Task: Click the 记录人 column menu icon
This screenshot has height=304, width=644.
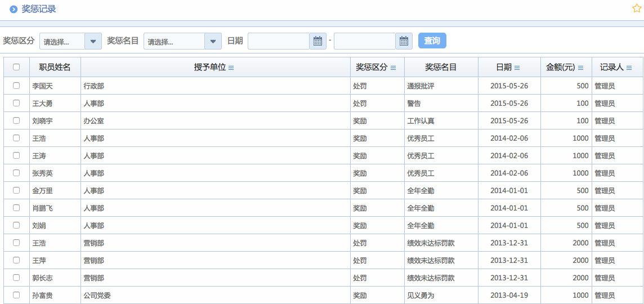Action: click(x=629, y=68)
